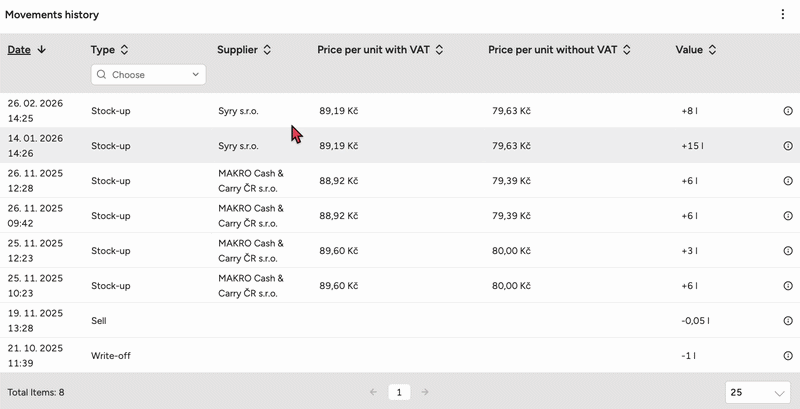Go to the previous page arrow

pos(373,393)
